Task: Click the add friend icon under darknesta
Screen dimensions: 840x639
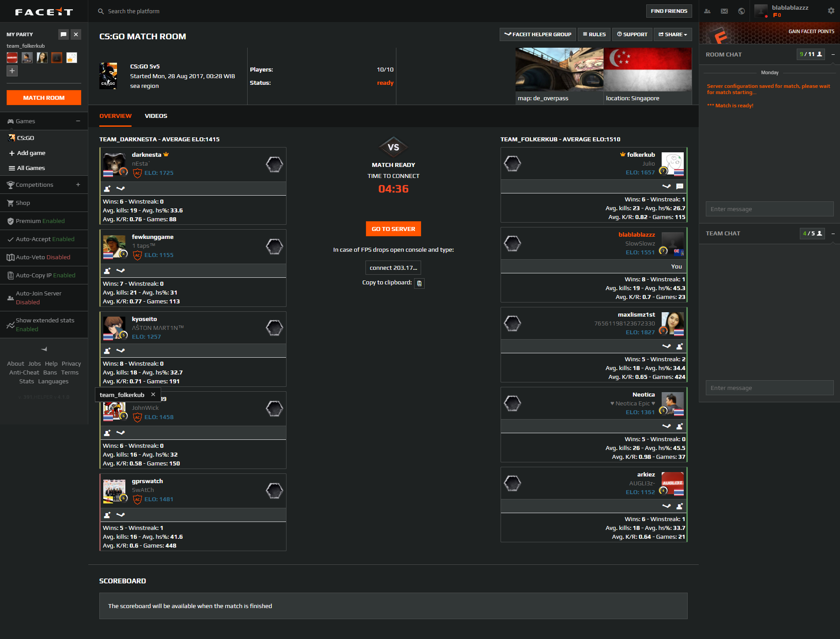Action: coord(107,189)
